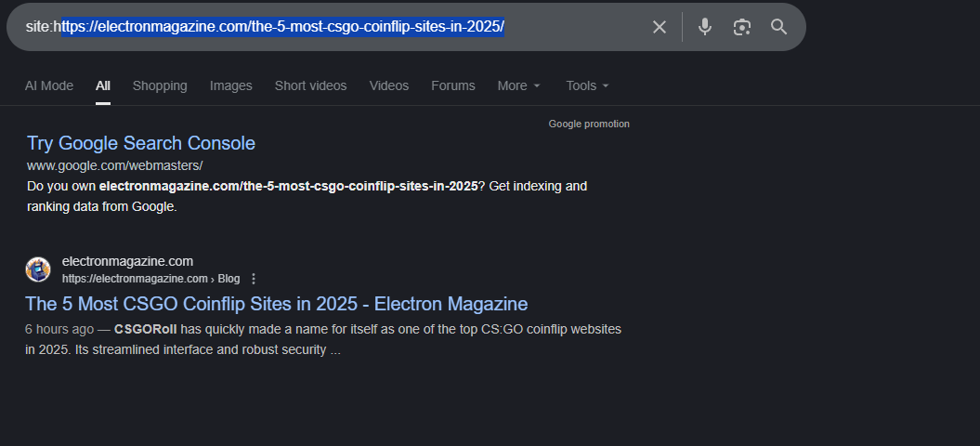
Task: Click the bold electronmagazine.com URL in promotion text
Action: click(x=289, y=186)
